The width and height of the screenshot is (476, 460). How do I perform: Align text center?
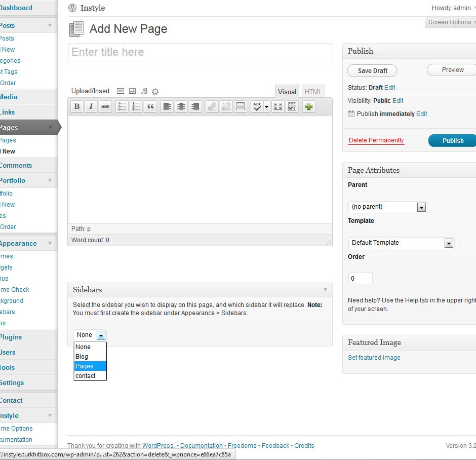(x=181, y=106)
